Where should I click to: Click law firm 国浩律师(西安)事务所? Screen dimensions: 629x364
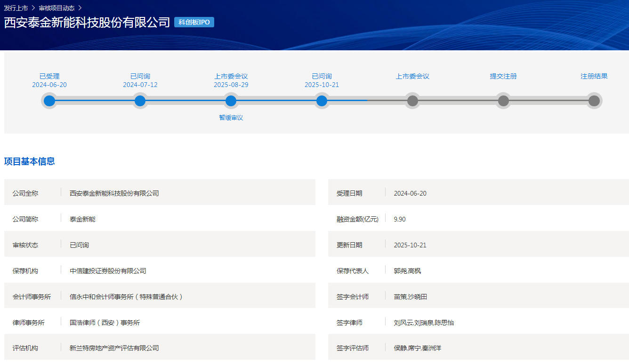(x=105, y=323)
